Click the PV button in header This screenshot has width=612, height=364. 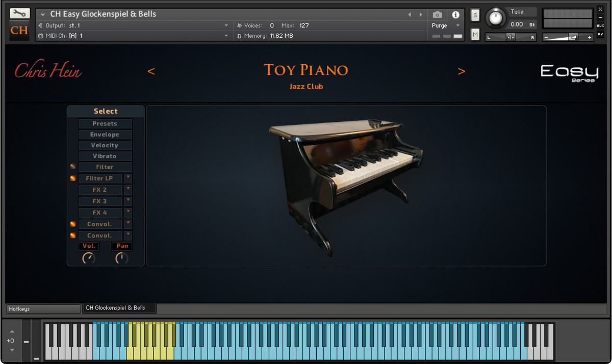600,34
